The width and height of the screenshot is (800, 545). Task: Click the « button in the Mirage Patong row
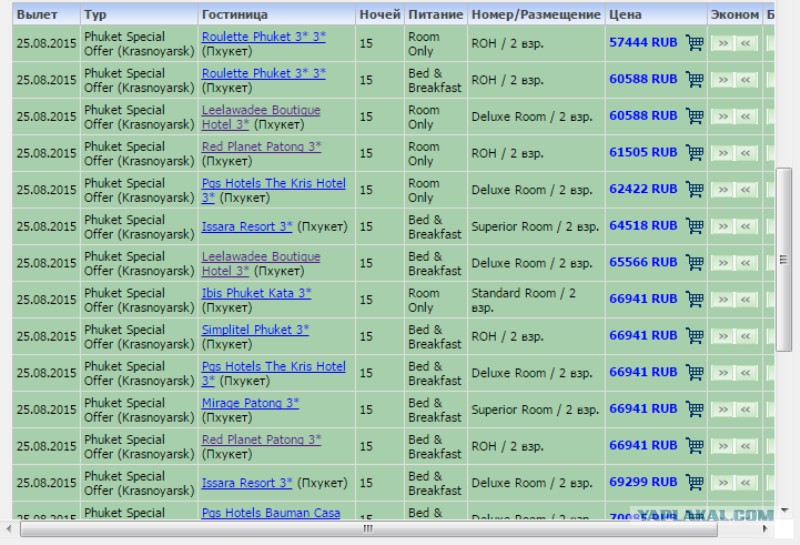pos(745,410)
